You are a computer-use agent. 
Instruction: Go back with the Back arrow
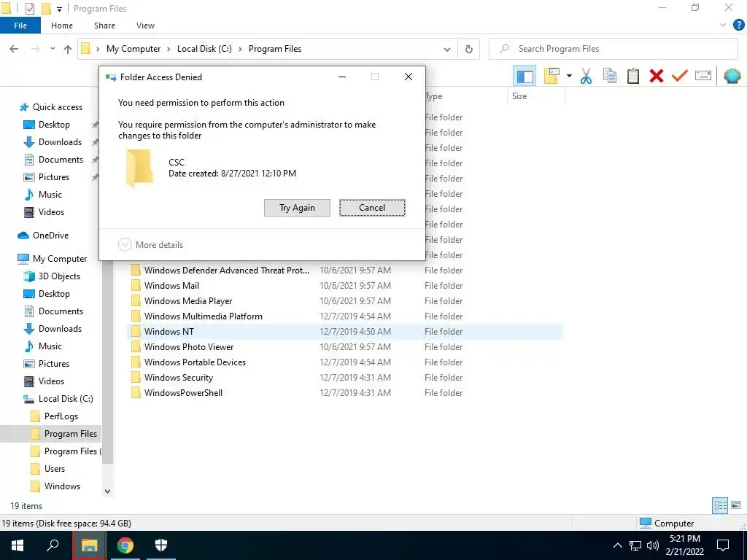[15, 49]
